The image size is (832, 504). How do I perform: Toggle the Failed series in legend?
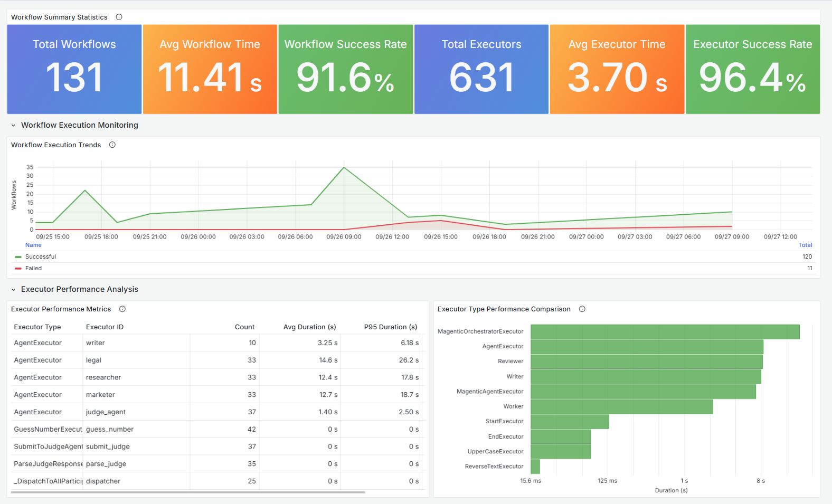tap(33, 268)
